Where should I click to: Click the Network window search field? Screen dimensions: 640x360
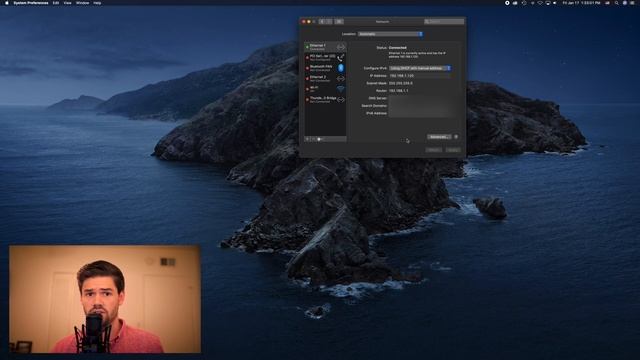pyautogui.click(x=444, y=21)
